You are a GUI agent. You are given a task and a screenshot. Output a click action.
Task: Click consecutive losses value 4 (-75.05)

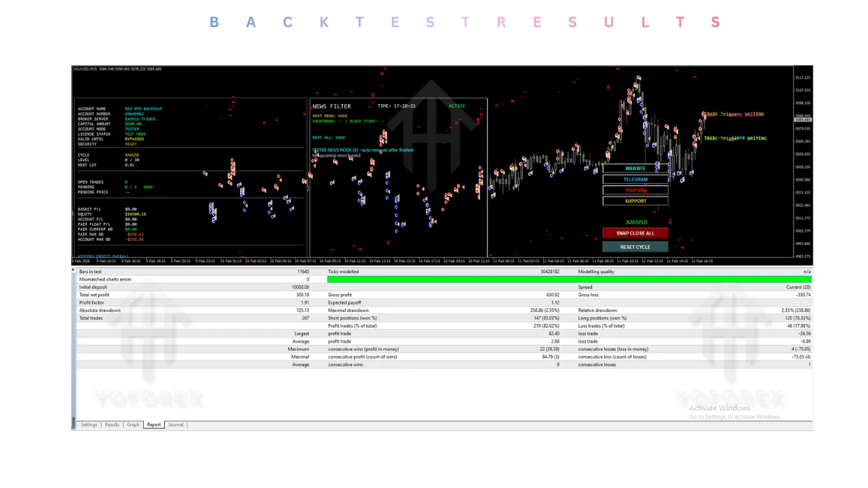[801, 349]
